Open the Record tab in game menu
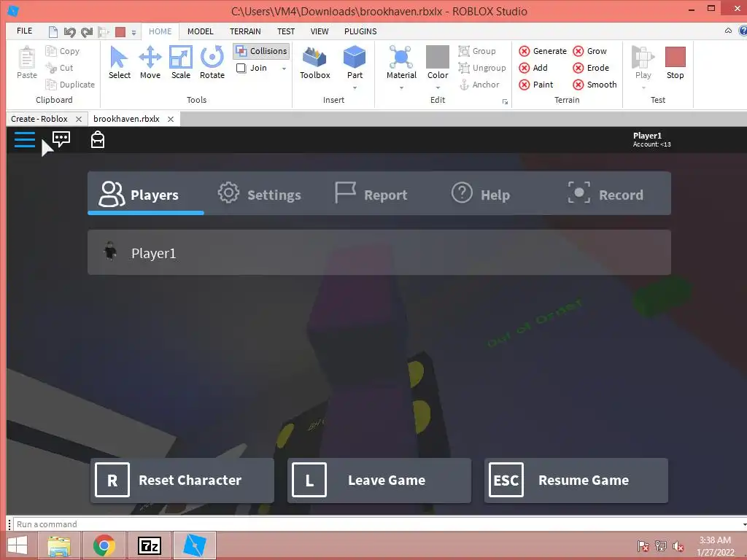Viewport: 747px width, 560px height. (606, 194)
